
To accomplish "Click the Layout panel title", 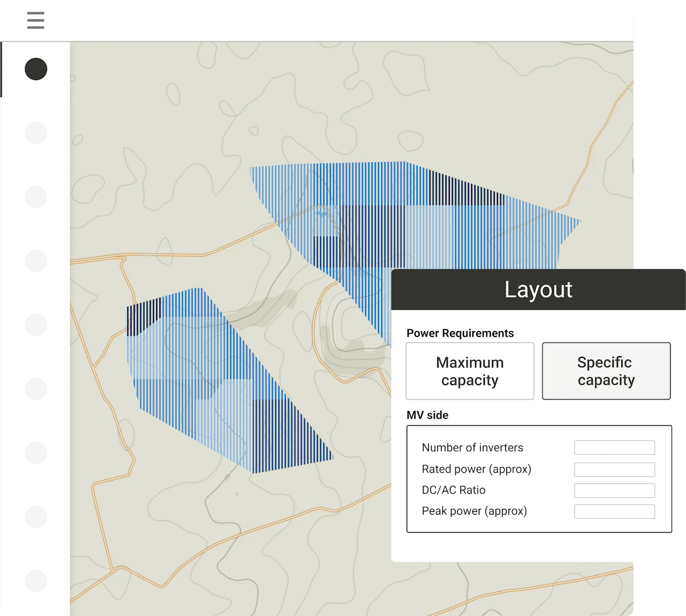I will tap(539, 290).
